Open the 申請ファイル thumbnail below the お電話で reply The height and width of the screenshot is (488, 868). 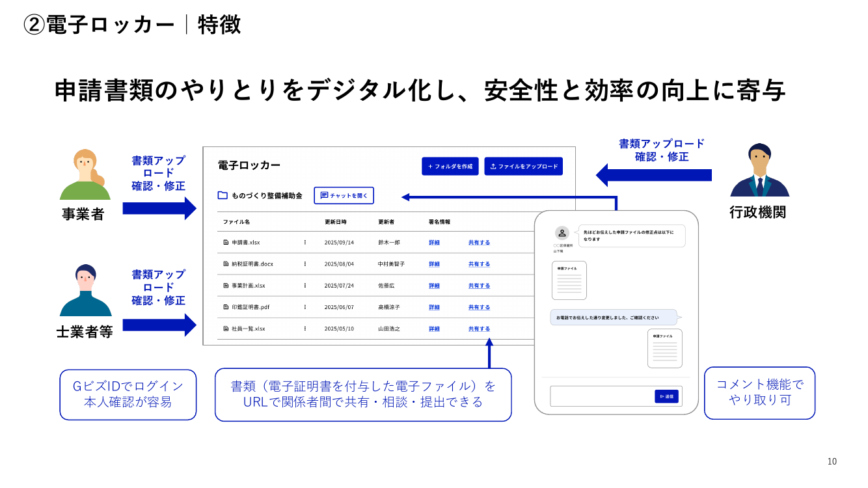tap(665, 348)
